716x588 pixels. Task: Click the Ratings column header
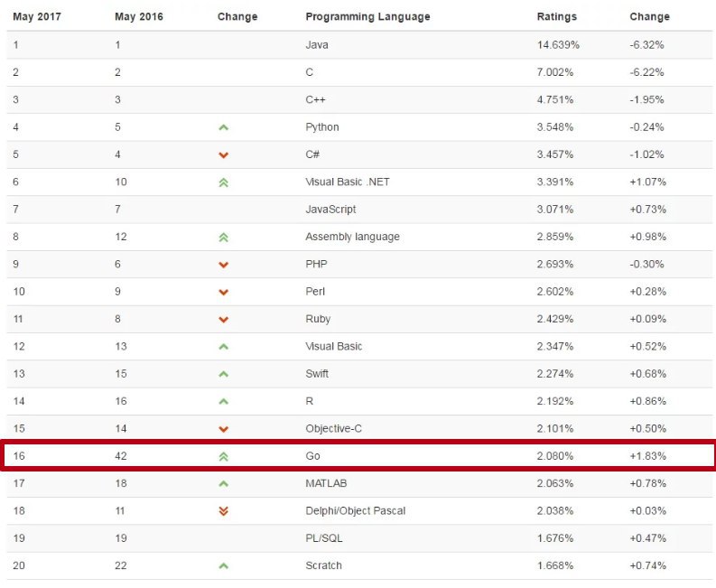(x=556, y=16)
